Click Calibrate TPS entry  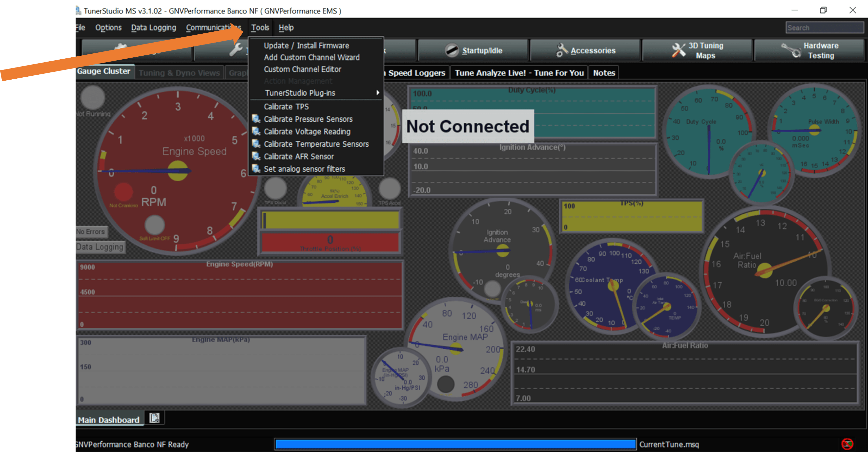point(286,107)
